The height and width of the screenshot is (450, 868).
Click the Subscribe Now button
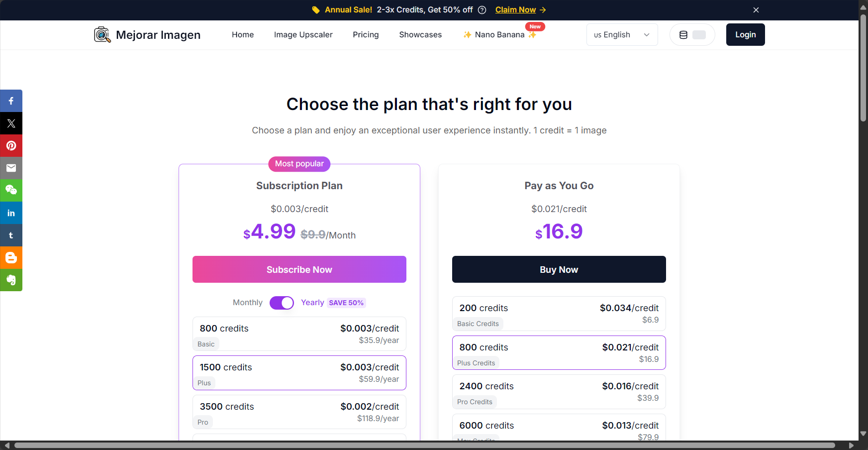tap(299, 269)
